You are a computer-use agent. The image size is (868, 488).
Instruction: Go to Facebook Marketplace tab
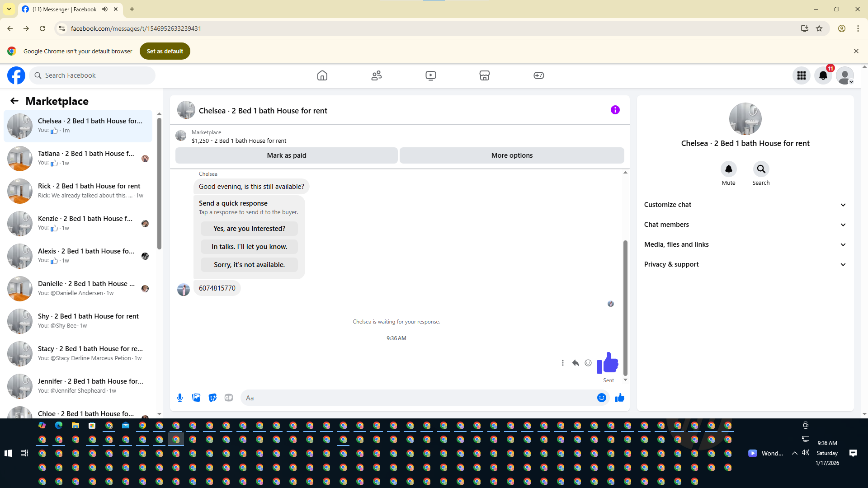(485, 75)
